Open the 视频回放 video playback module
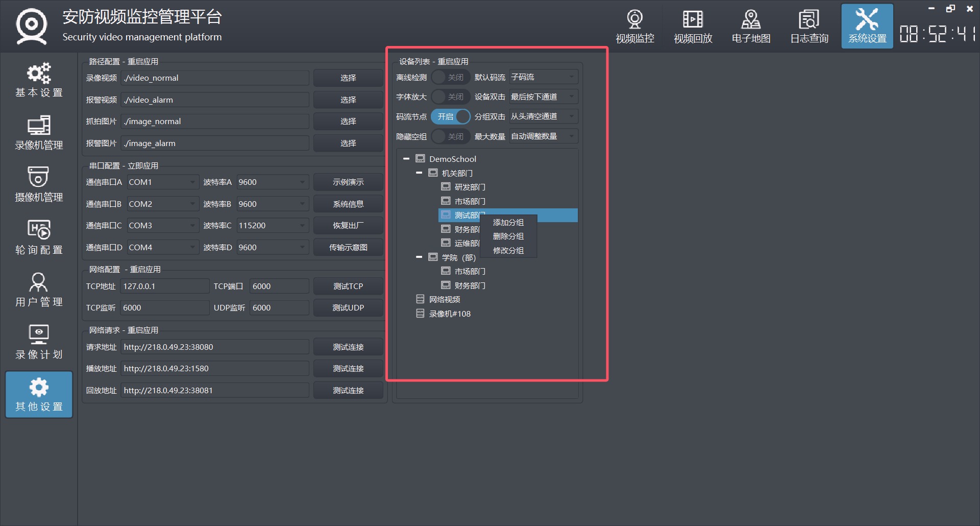 point(693,27)
